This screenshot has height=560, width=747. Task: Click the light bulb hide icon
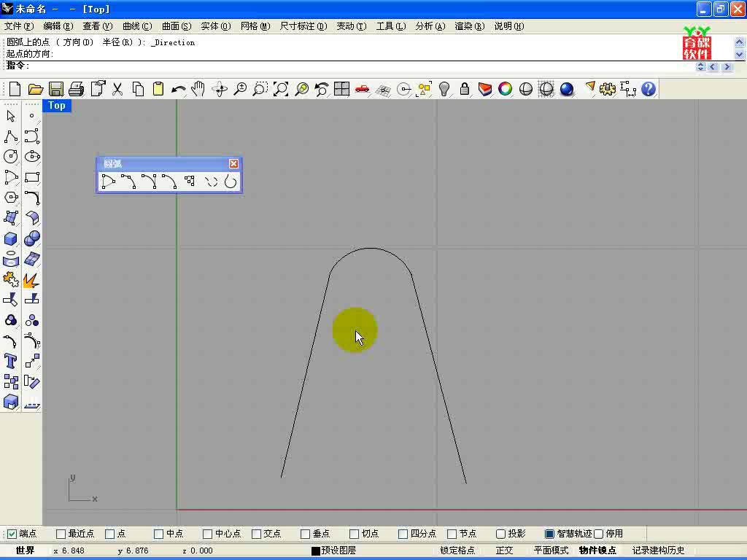[444, 89]
